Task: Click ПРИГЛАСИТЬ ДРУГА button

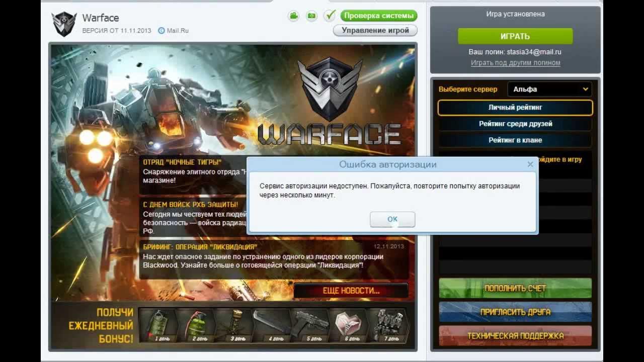Action: (515, 312)
